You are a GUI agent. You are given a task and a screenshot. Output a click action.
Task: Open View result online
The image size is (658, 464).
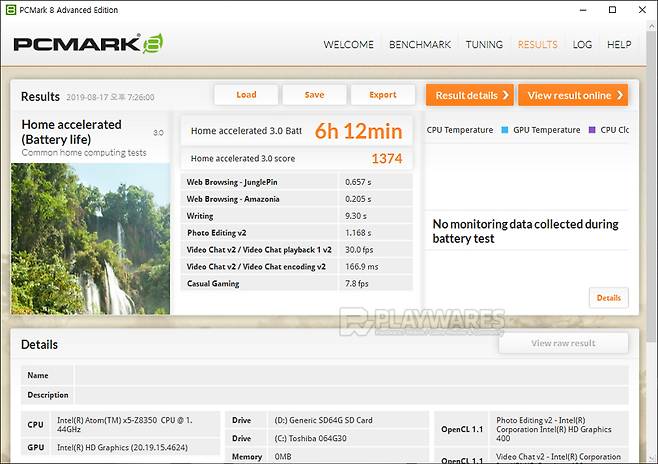[573, 95]
